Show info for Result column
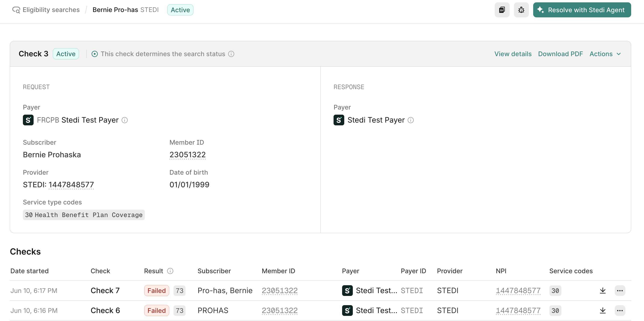Image resolution: width=644 pixels, height=321 pixels. pyautogui.click(x=170, y=271)
